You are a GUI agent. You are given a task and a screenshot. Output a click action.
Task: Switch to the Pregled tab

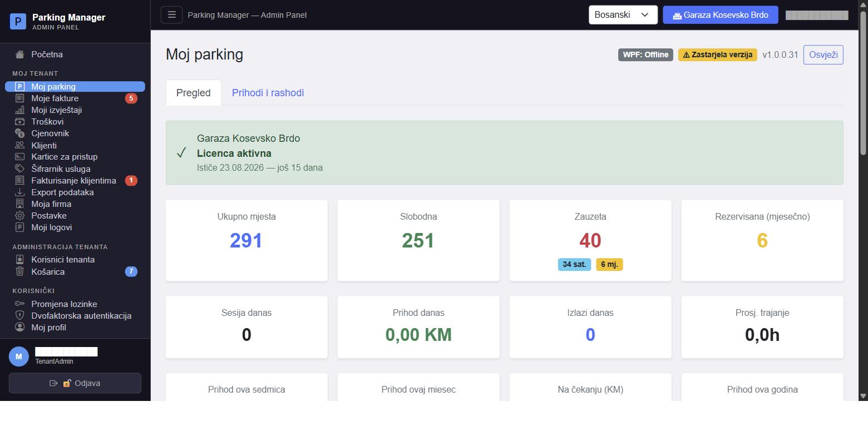pyautogui.click(x=194, y=93)
